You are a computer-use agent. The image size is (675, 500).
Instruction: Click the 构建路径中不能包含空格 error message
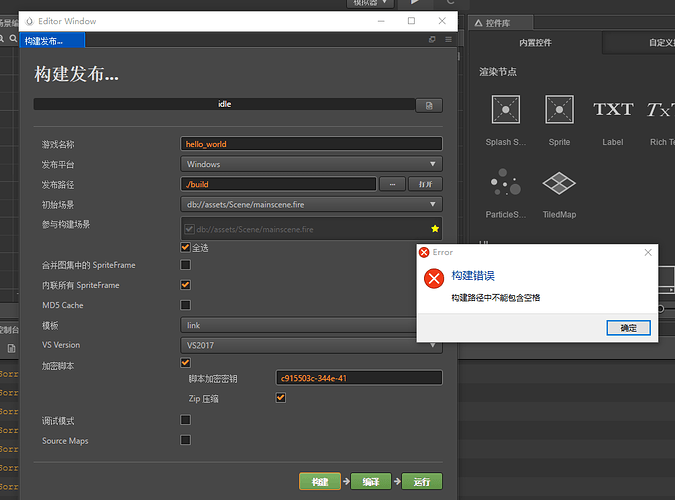(x=495, y=298)
